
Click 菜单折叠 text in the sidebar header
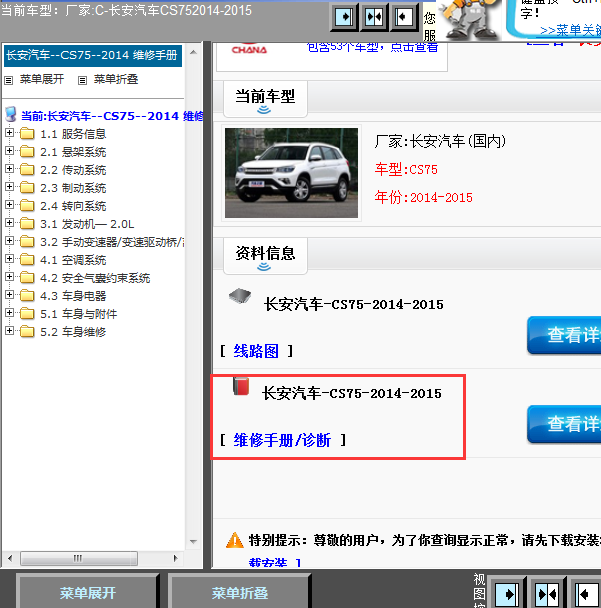[116, 79]
